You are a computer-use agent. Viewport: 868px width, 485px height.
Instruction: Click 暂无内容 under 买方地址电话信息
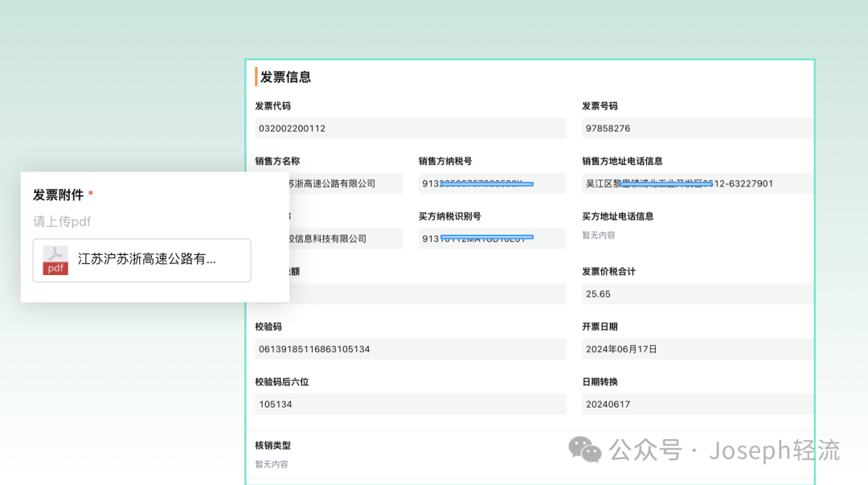(599, 235)
